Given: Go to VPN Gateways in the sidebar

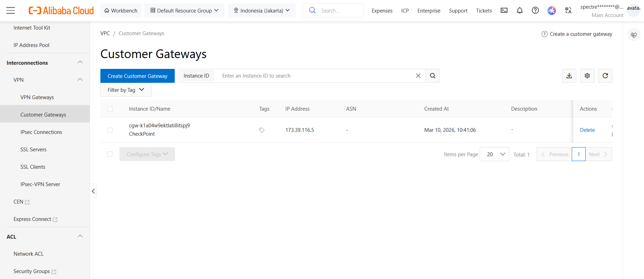Looking at the screenshot, I should tap(37, 97).
